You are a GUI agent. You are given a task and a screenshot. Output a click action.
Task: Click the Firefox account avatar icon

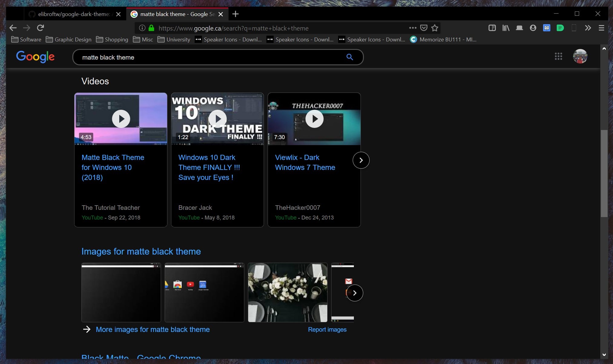pos(533,28)
